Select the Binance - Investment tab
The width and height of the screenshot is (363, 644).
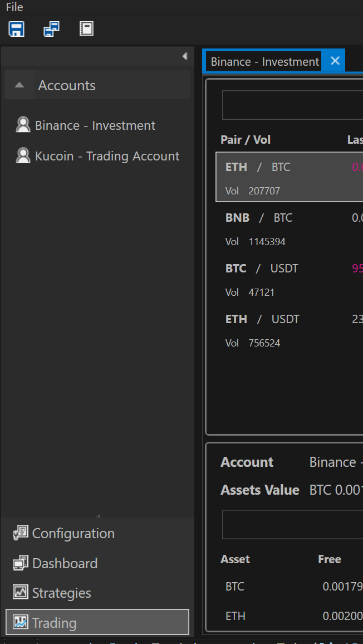point(264,61)
